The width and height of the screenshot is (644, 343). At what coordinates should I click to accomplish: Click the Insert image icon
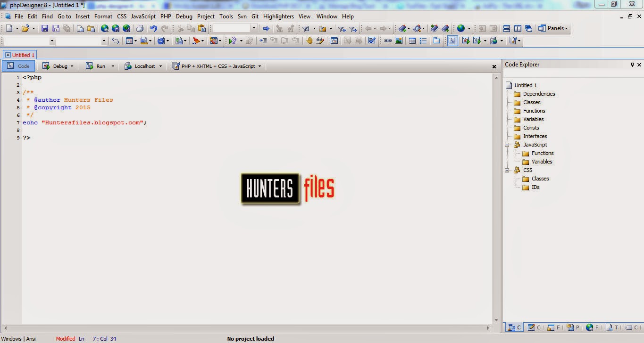pyautogui.click(x=399, y=41)
